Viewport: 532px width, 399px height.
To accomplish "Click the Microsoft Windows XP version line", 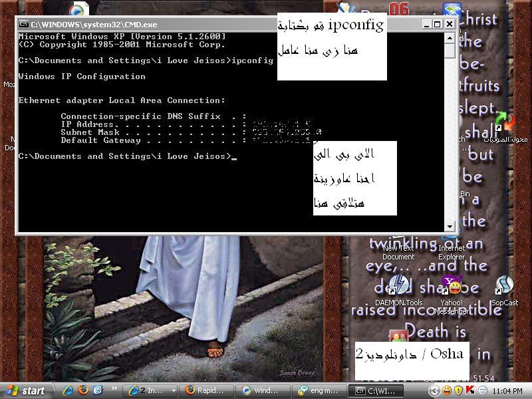I will 122,37.
